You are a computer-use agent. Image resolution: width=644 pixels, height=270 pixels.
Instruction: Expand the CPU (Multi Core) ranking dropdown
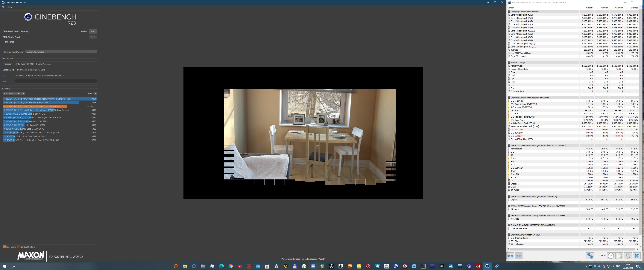click(x=14, y=93)
